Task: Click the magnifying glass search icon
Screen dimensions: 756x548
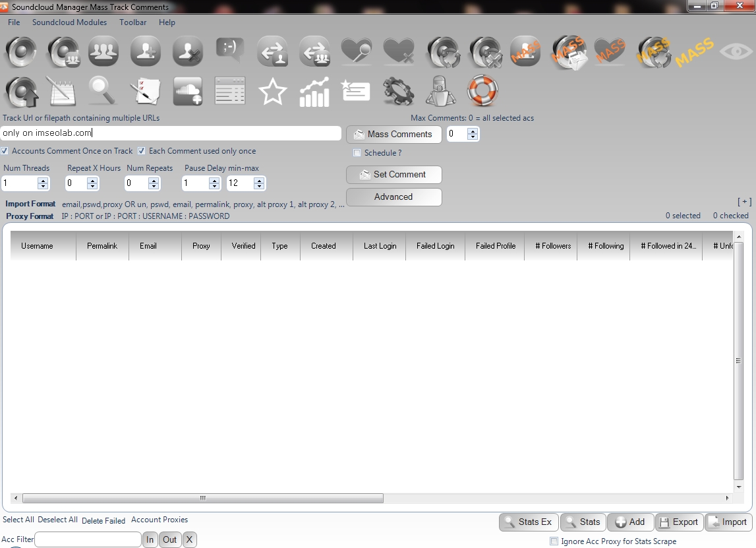Action: point(102,92)
